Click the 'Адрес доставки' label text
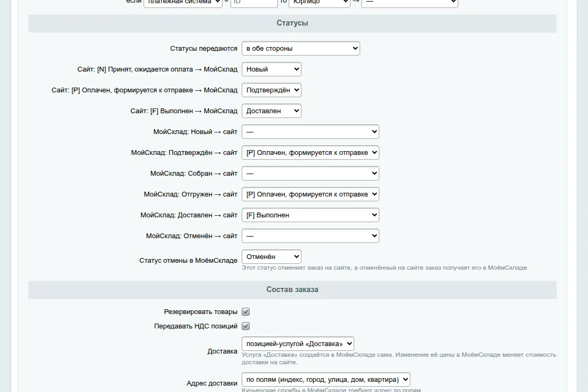This screenshot has height=392, width=588. click(x=212, y=383)
